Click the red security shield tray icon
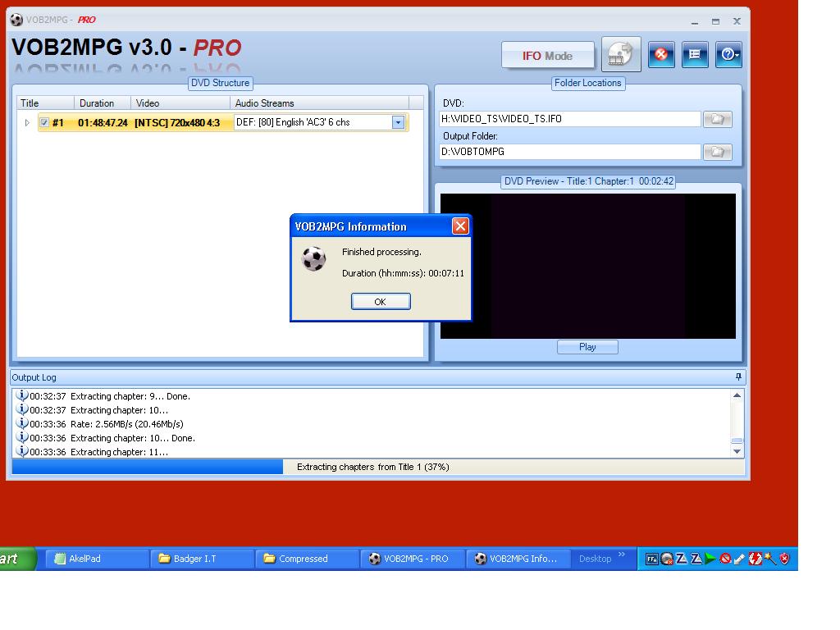This screenshot has width=840, height=630. pos(785,559)
